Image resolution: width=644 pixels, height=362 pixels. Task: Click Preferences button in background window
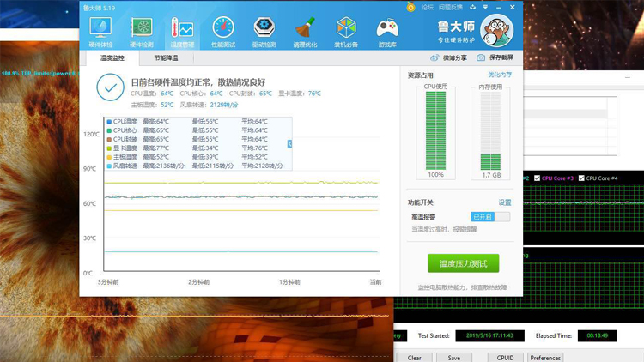545,358
